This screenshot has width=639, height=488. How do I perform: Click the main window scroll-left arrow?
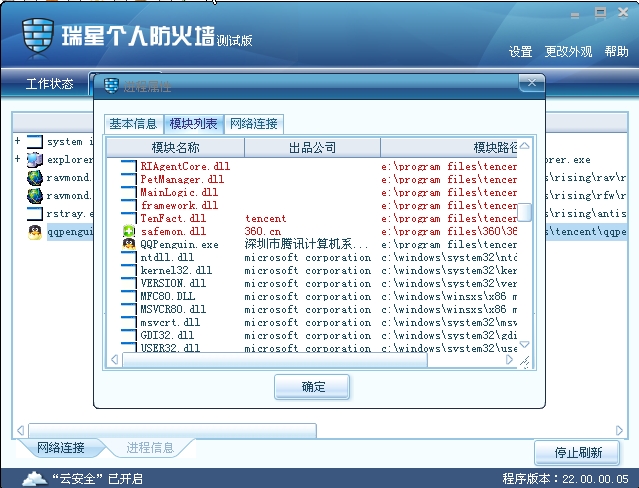[x=20, y=430]
